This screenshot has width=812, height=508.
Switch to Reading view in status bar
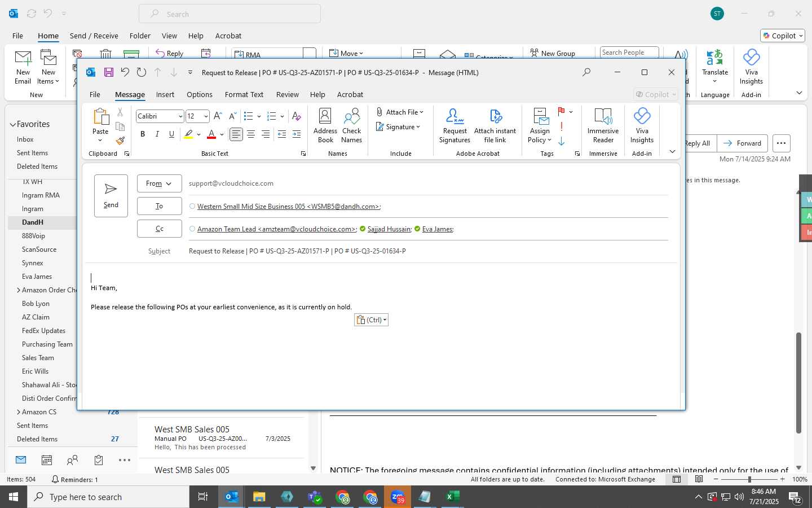point(699,479)
